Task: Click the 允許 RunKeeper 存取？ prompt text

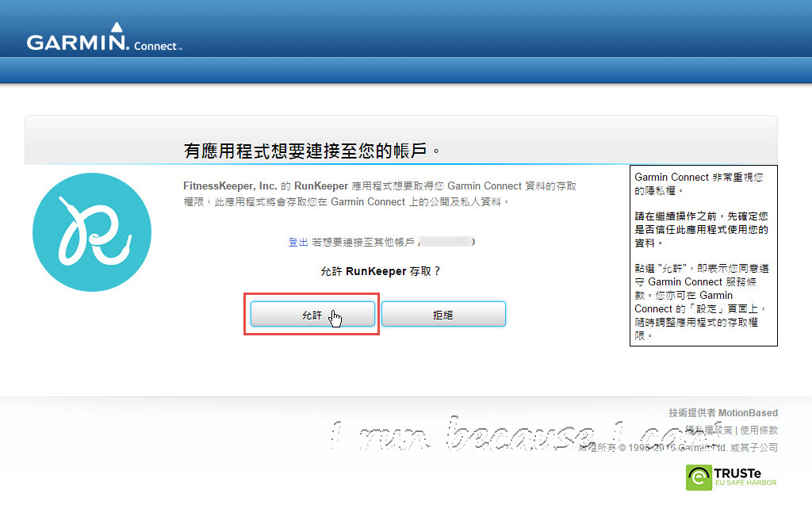Action: [x=380, y=271]
